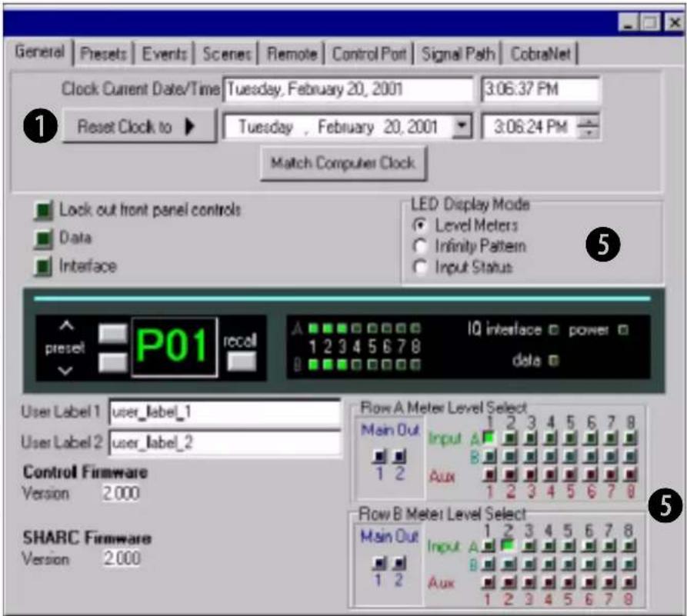Select Infinity Pattern LED display mode
Viewport: 687px width, 616px height.
point(420,246)
